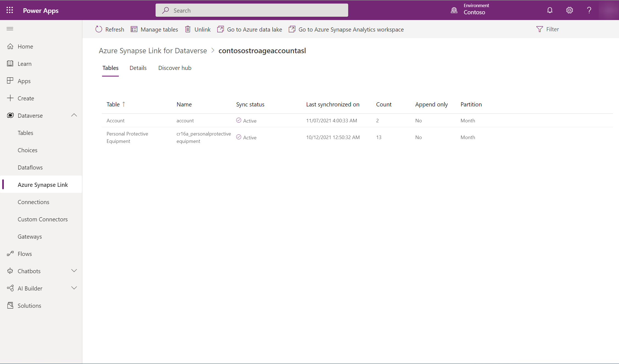Click Go to Azure data lake icon
Viewport: 619px width, 364px height.
220,29
